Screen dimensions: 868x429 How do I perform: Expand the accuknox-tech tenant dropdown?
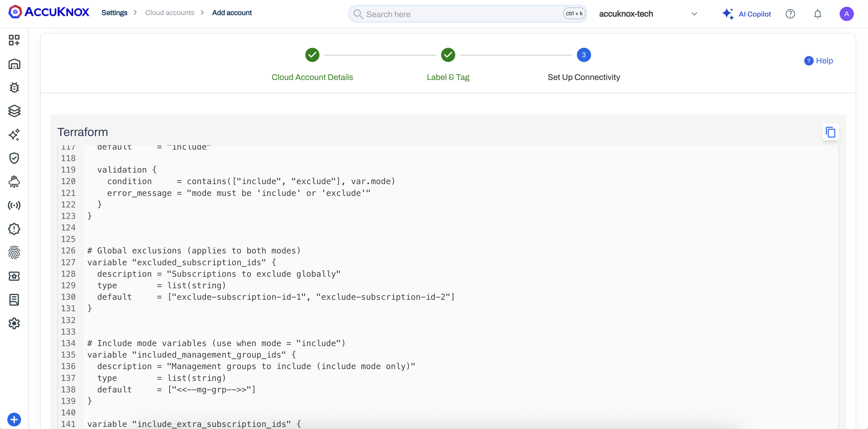click(x=694, y=14)
